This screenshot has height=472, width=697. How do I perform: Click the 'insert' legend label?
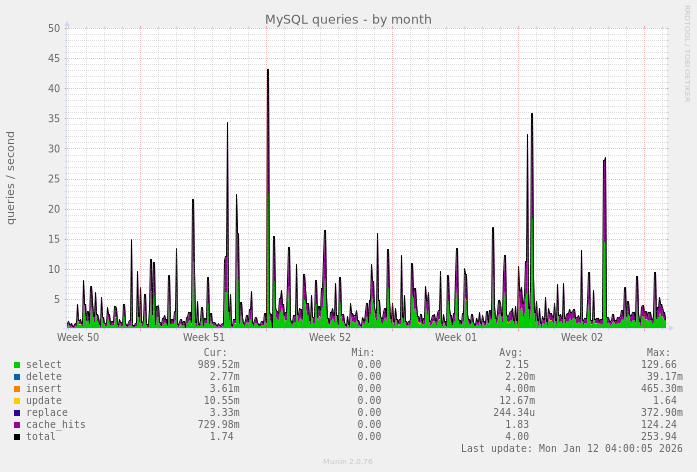[44, 388]
